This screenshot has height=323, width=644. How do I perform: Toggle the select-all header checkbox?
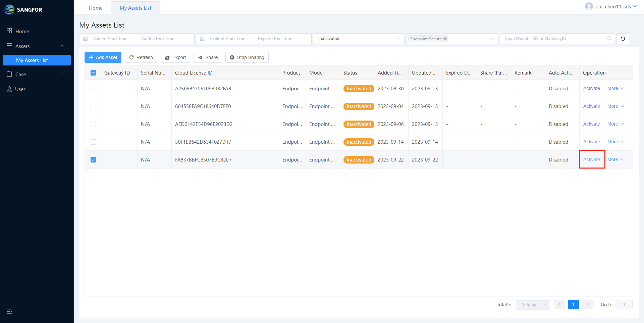coord(93,73)
